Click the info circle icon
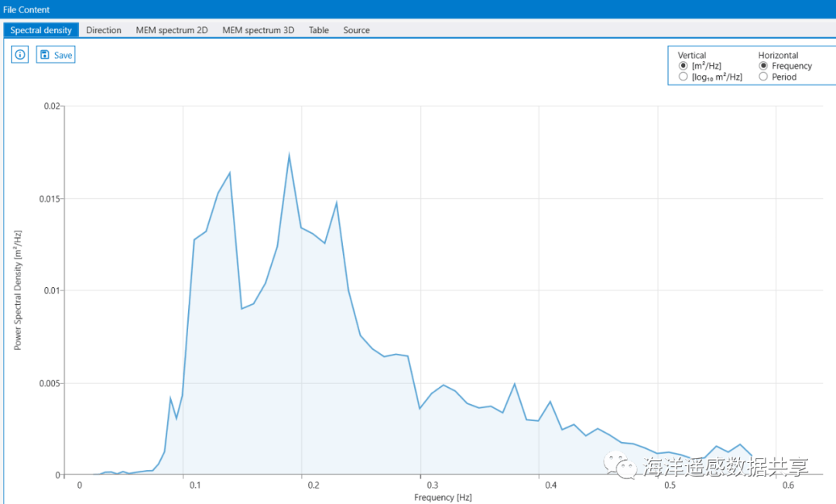The width and height of the screenshot is (836, 504). click(x=20, y=55)
